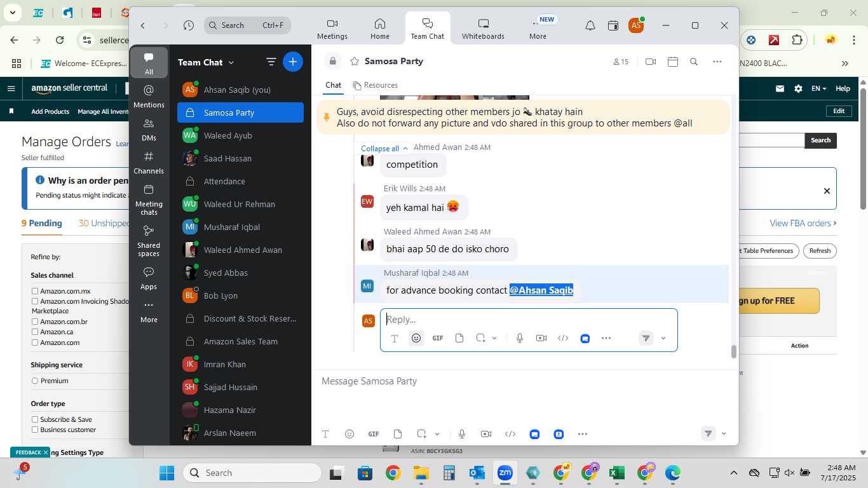Open screenshot options dropdown in Reply box
The image size is (868, 488).
coord(494,338)
